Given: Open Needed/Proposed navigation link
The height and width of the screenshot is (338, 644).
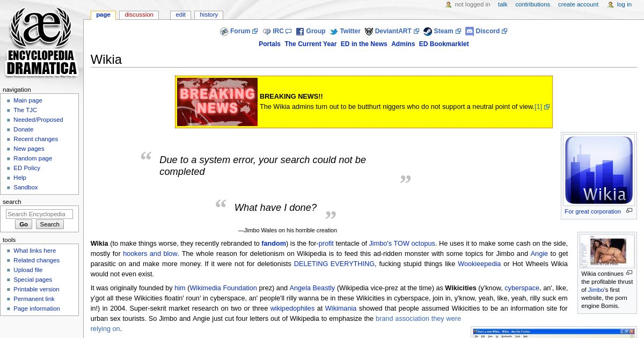Looking at the screenshot, I should [x=38, y=120].
